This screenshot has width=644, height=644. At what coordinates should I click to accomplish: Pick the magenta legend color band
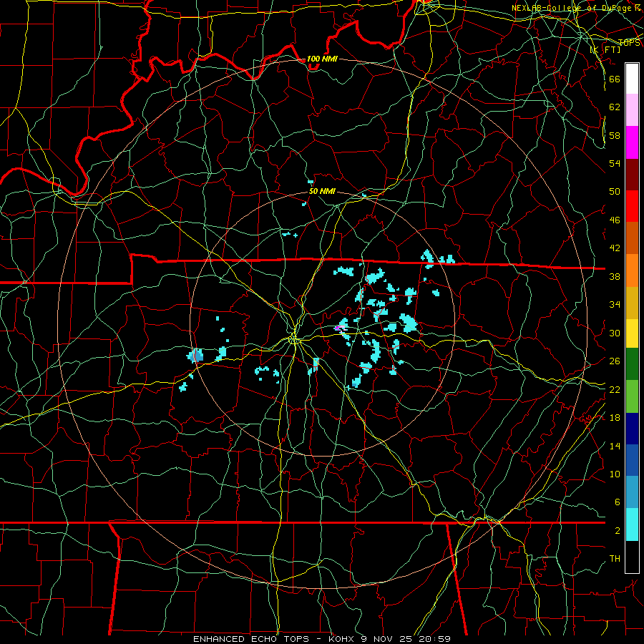click(x=632, y=142)
